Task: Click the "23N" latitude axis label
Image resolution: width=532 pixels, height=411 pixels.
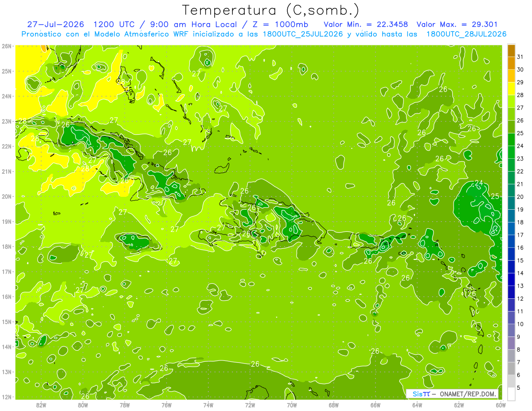Action: (x=6, y=121)
